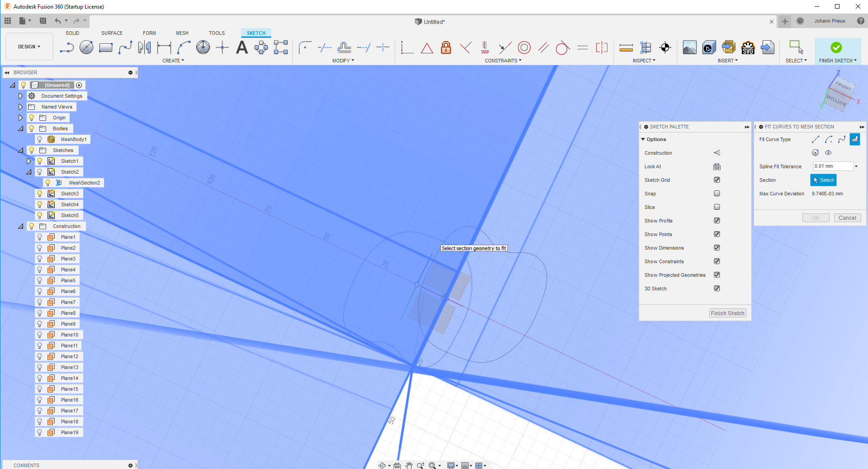The height and width of the screenshot is (469, 868).
Task: Switch to the MESH tab
Action: [x=182, y=33]
